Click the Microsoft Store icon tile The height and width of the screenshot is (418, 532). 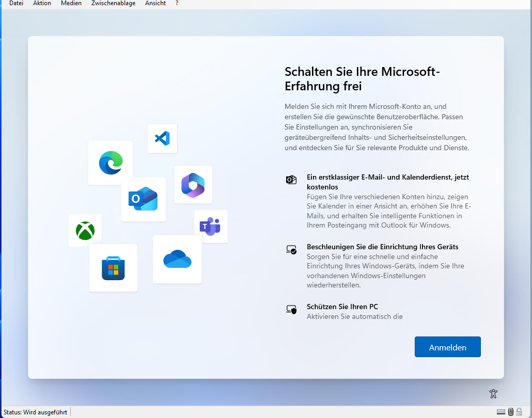[x=113, y=268]
